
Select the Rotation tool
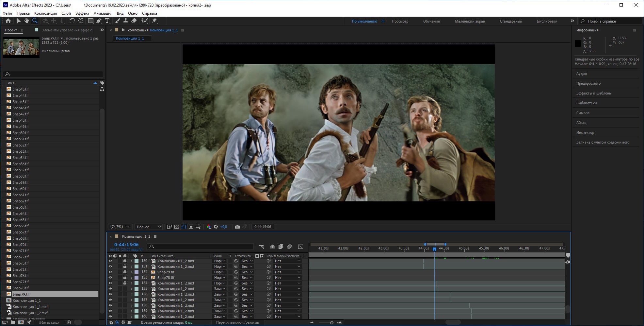click(72, 21)
